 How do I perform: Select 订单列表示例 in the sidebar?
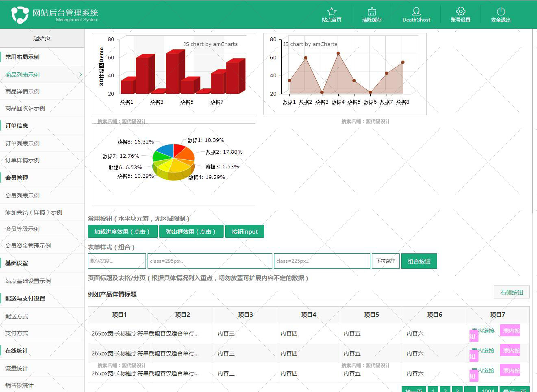pos(22,144)
